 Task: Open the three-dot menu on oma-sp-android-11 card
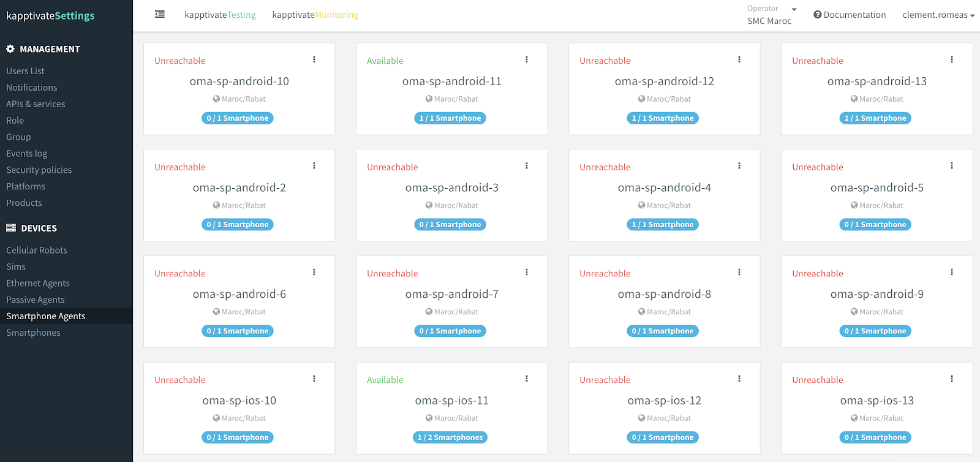(527, 59)
